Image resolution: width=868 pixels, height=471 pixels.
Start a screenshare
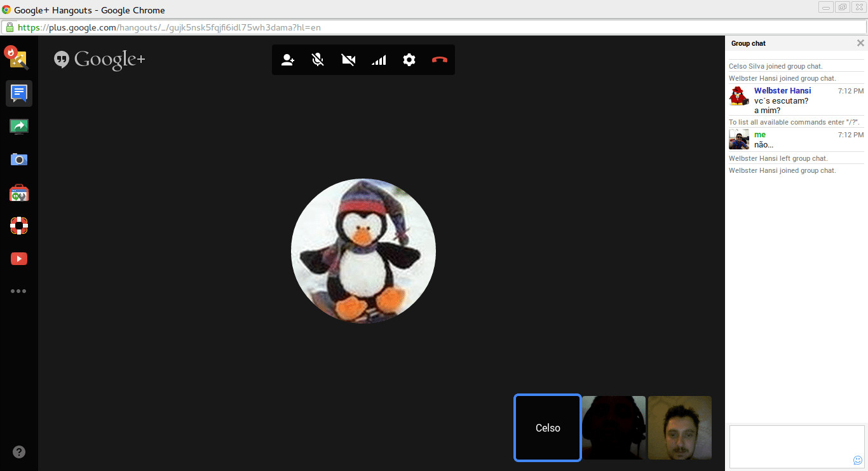coord(18,126)
